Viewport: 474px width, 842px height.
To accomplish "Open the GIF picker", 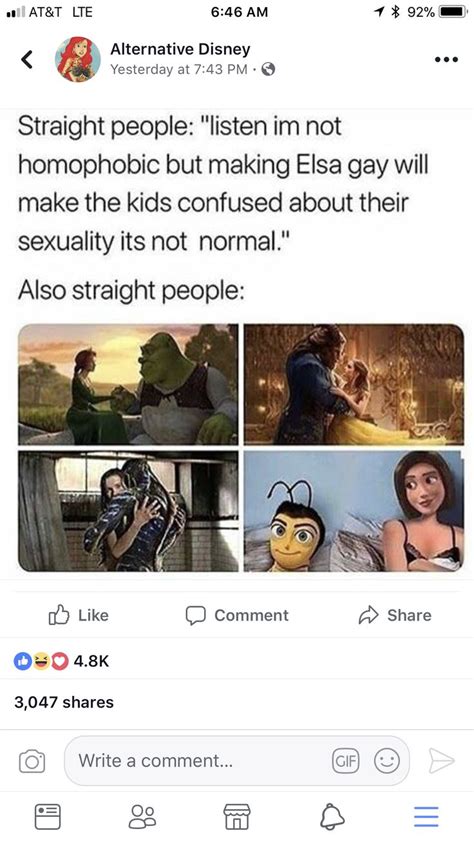I will (345, 761).
